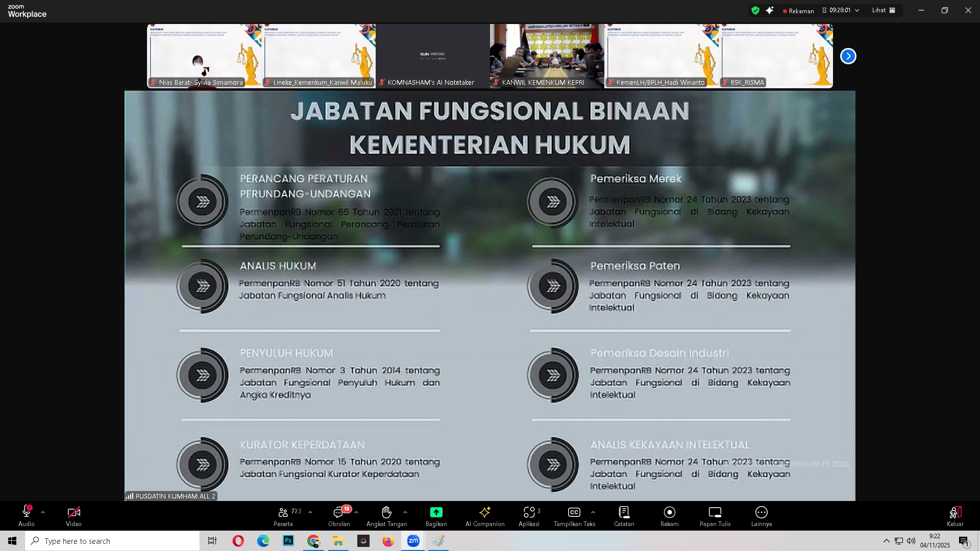Image resolution: width=980 pixels, height=551 pixels.
Task: Show next participants with blue arrow
Action: [848, 56]
